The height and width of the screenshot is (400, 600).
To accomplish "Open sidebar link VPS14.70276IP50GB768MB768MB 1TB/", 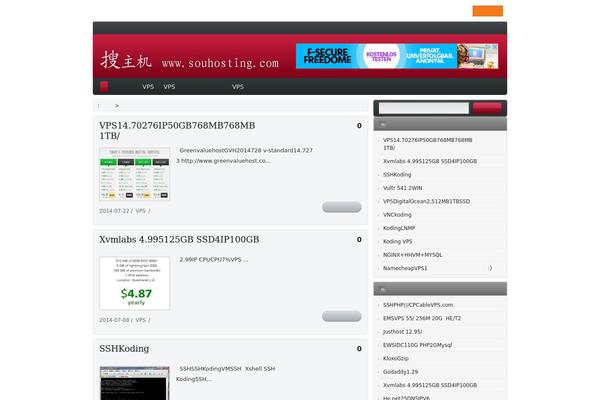I will (x=427, y=144).
